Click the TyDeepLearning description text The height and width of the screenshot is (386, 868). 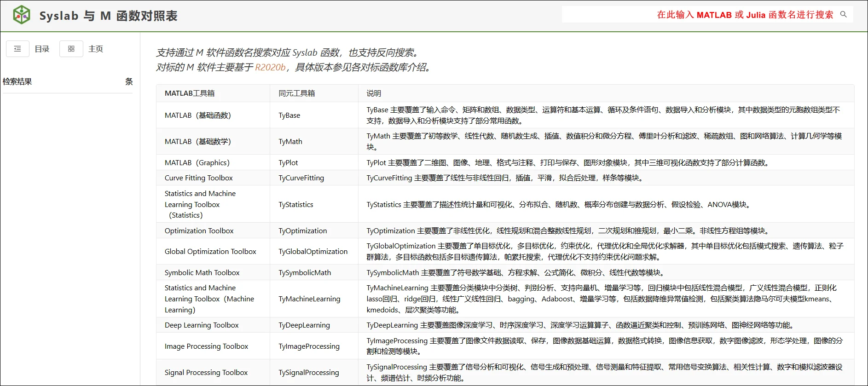click(x=581, y=325)
